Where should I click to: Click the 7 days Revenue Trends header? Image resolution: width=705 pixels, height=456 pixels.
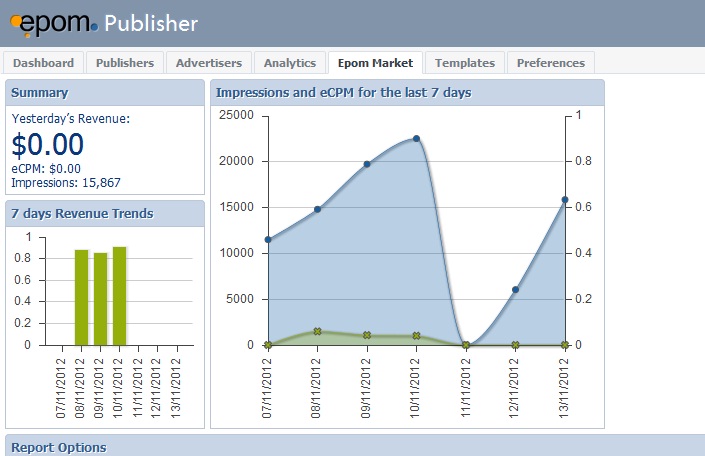tap(105, 214)
